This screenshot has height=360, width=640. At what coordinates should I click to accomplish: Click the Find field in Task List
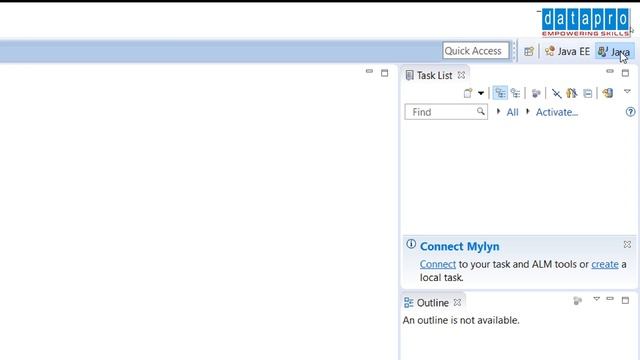(x=446, y=112)
